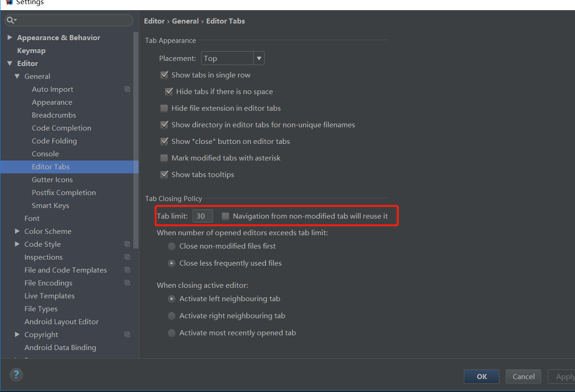This screenshot has height=392, width=575.
Task: Check Navigation from non-modified tab will reuse it
Action: [225, 216]
